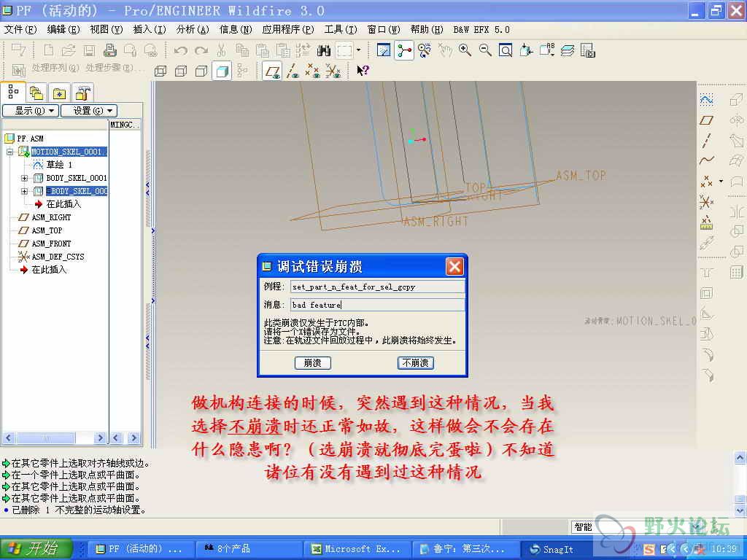Toggle datum points display
This screenshot has width=747, height=560.
tap(312, 71)
